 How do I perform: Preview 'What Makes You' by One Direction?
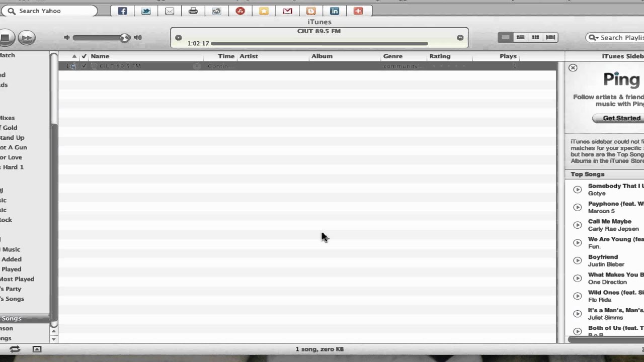(578, 278)
